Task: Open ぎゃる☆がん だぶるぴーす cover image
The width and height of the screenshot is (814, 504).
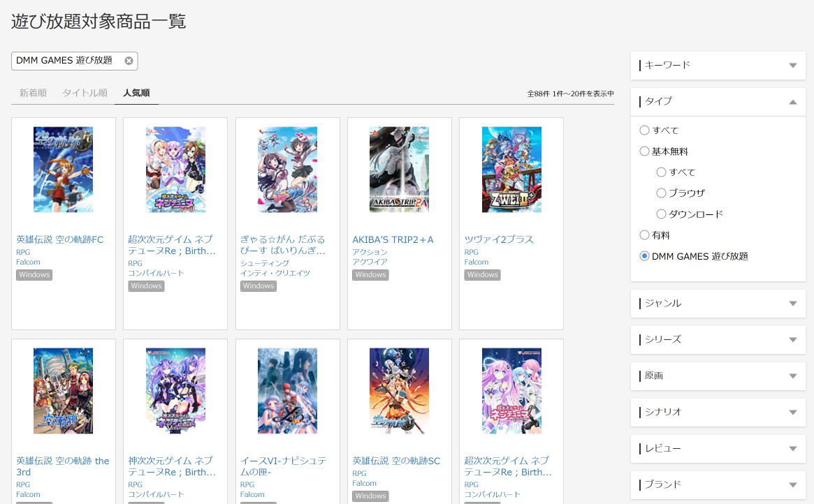Action: 288,170
